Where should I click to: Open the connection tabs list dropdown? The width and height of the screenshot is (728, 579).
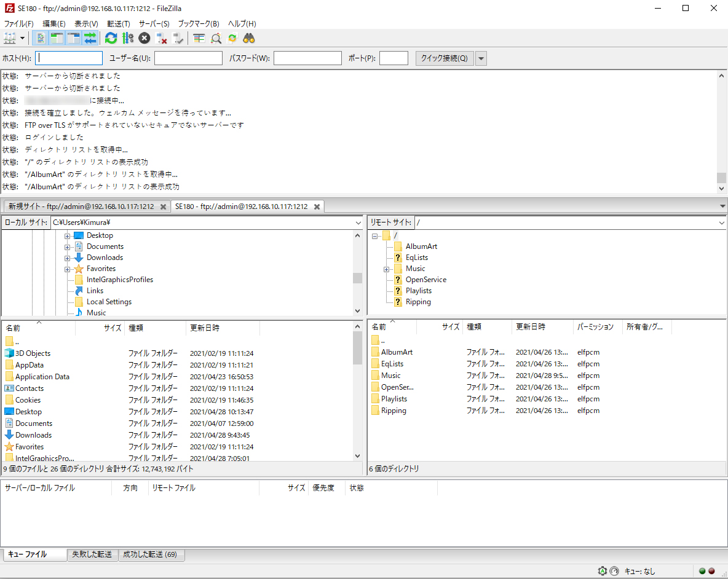[722, 207]
